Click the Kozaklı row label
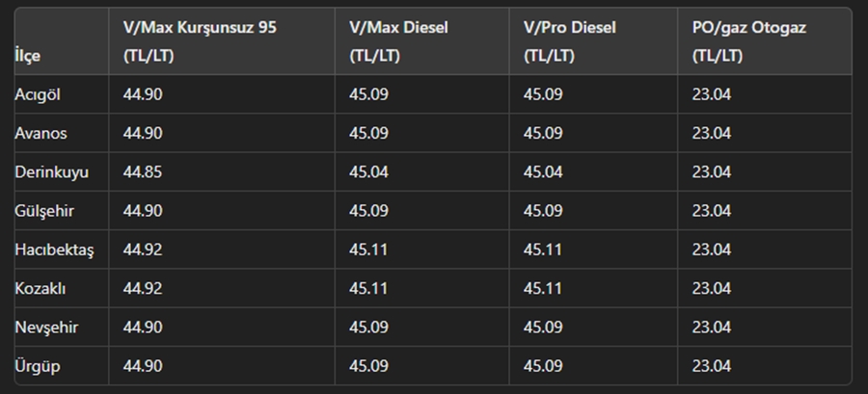This screenshot has width=868, height=394. click(41, 288)
